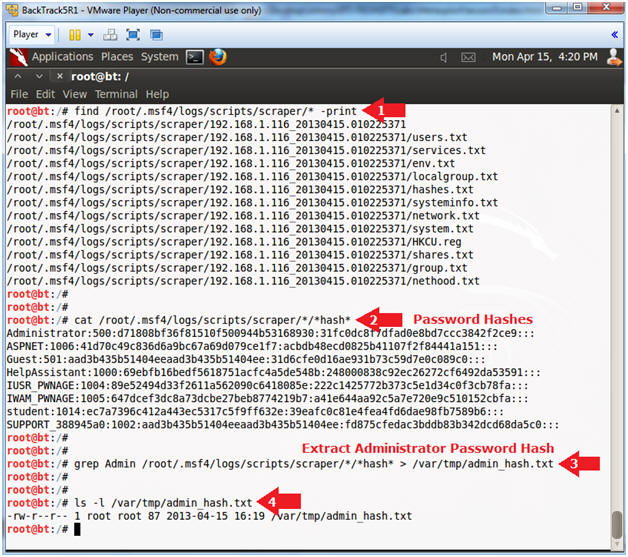Click the Guest:501 hash line
628x557 pixels.
246,359
